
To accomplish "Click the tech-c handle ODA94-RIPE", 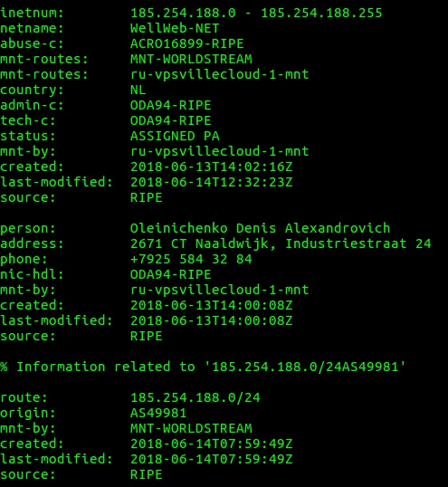I will [170, 120].
